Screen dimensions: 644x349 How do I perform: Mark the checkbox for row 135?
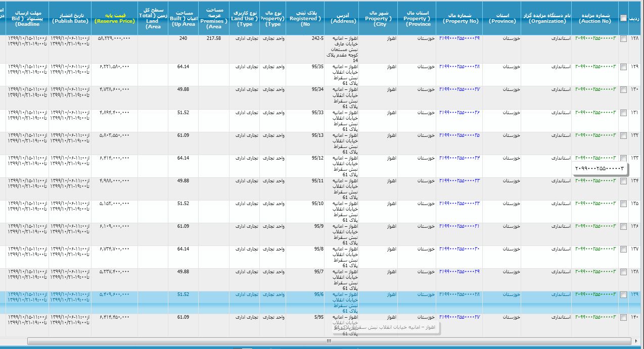tap(623, 204)
